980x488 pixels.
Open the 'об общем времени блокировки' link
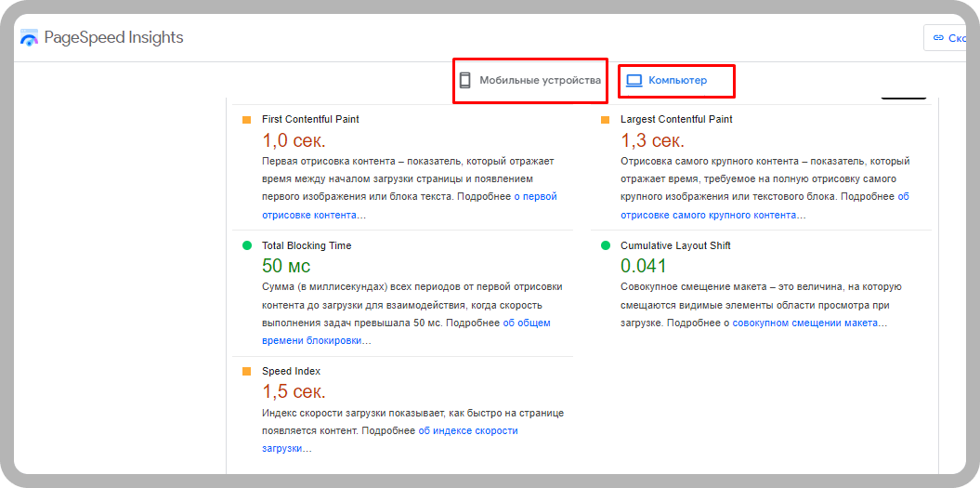click(x=406, y=332)
